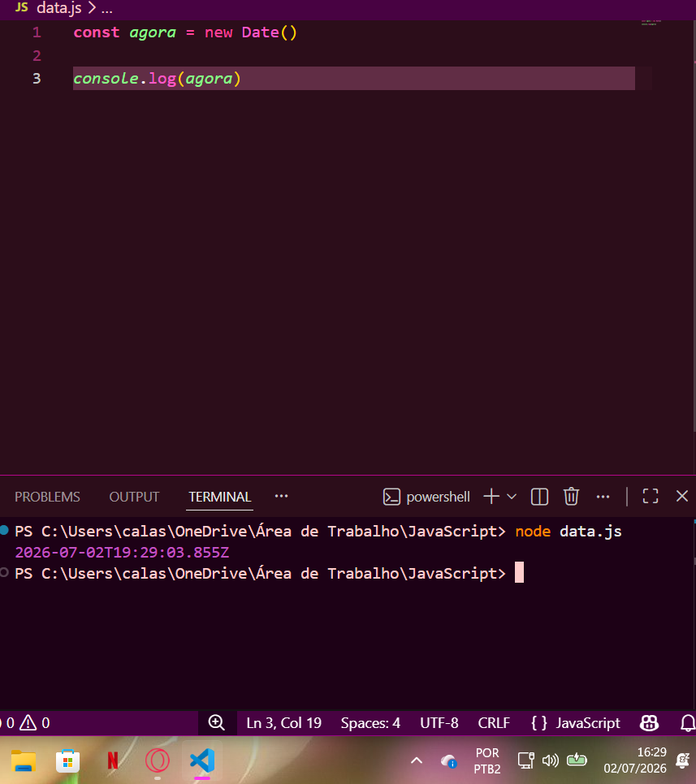Open errors and warnings count indicator
Viewport: 696px width, 784px height.
click(x=25, y=723)
